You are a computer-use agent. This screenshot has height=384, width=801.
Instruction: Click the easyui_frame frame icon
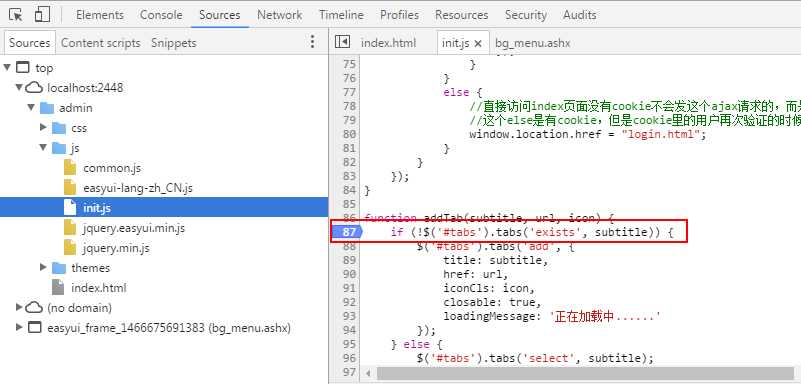(34, 327)
